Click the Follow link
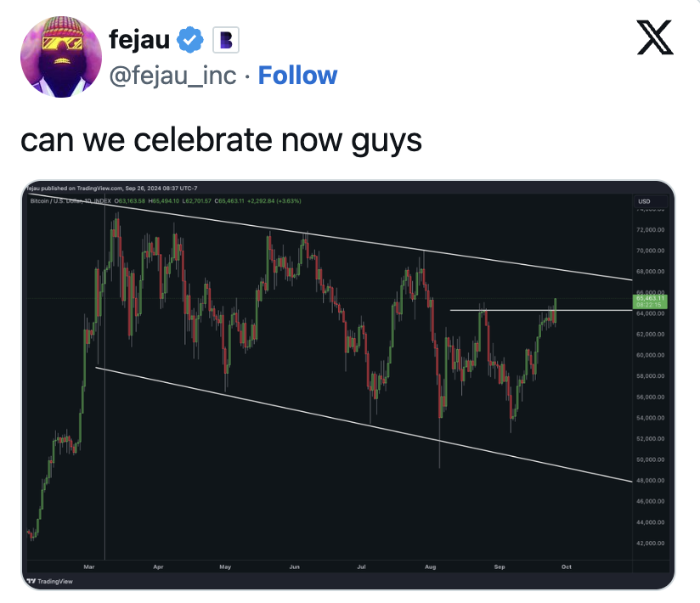Screen dimensions: 700x603 297,76
